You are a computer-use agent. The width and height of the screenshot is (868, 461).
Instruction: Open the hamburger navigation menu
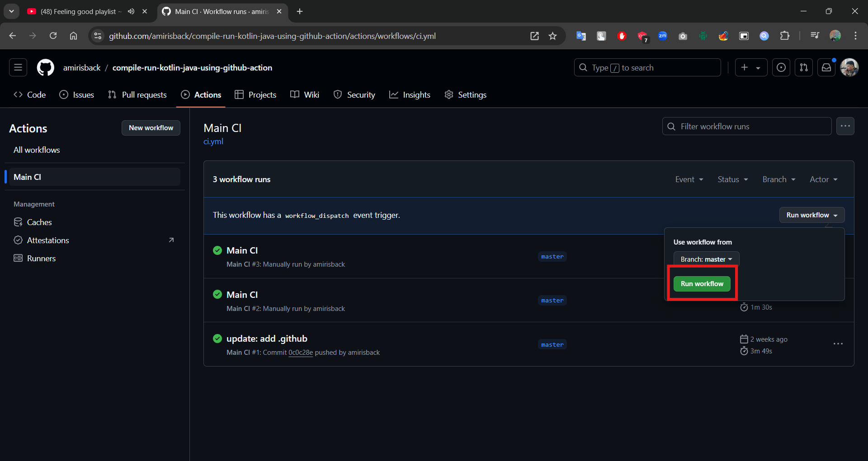click(18, 68)
